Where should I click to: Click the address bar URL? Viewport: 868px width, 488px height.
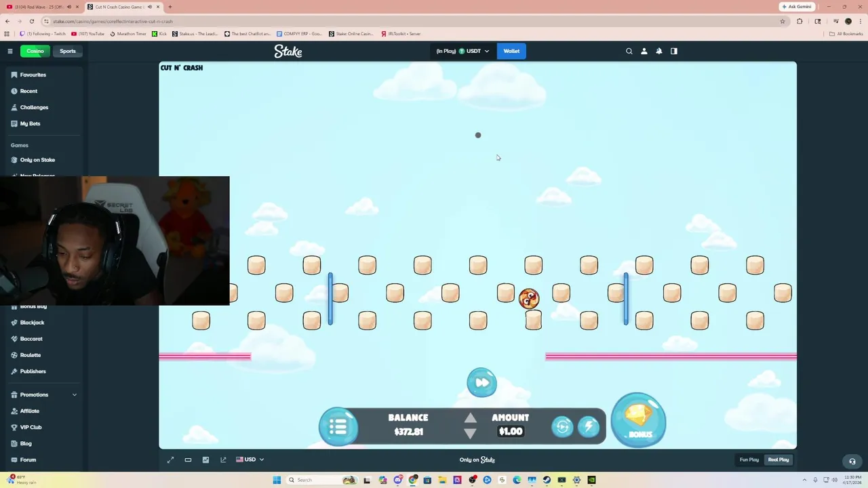(113, 21)
